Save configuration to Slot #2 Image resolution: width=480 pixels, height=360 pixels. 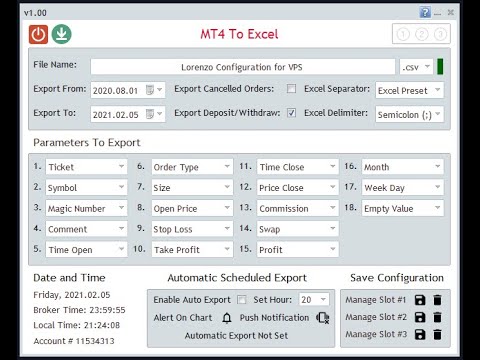pos(420,317)
